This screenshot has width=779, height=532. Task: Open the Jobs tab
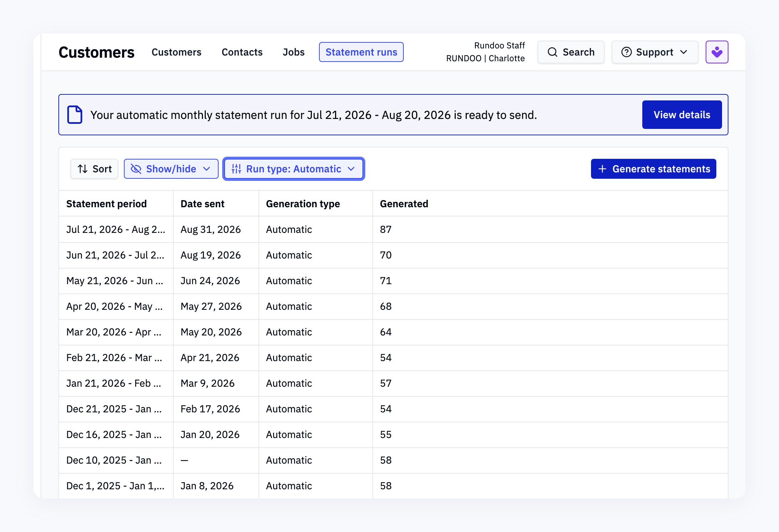click(294, 52)
